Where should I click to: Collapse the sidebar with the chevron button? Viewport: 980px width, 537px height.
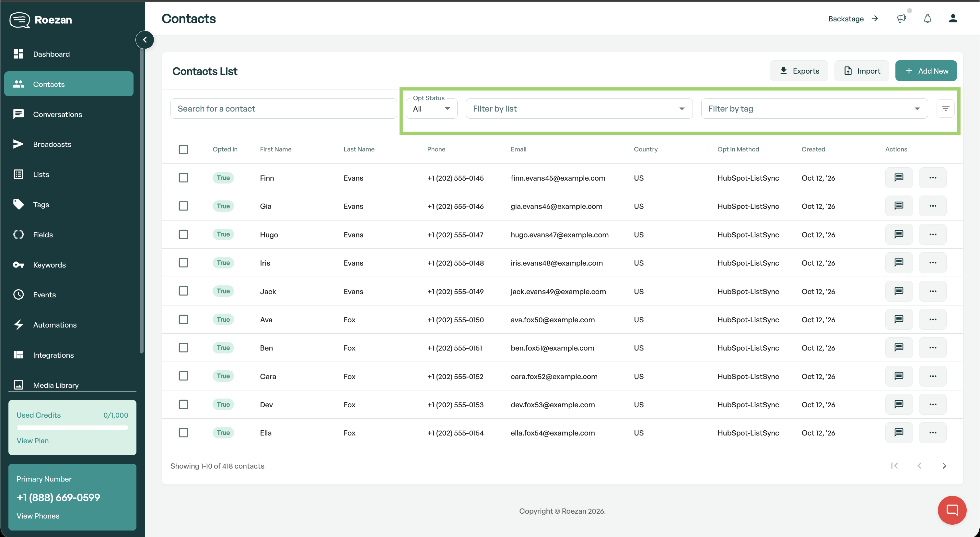145,40
